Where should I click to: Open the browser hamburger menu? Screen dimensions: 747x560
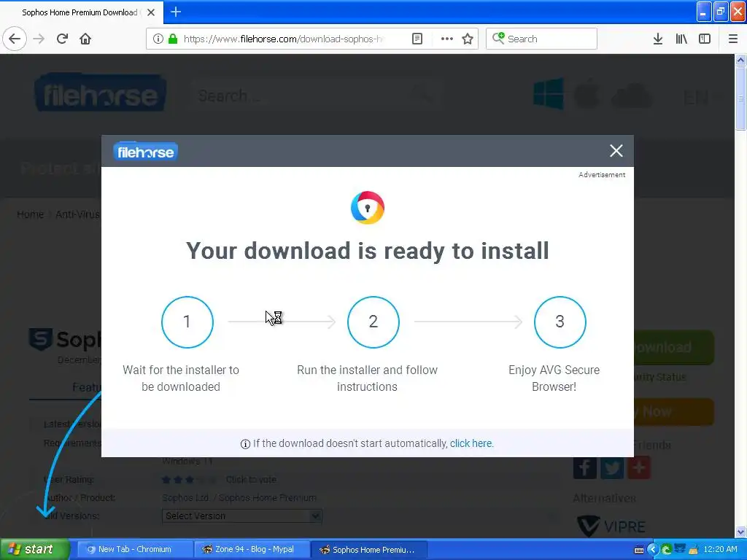pos(732,39)
